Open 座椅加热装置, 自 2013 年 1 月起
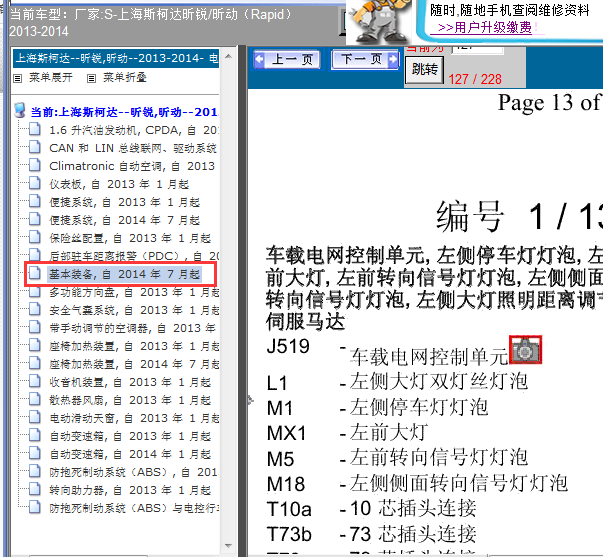The image size is (603, 557). pyautogui.click(x=133, y=346)
